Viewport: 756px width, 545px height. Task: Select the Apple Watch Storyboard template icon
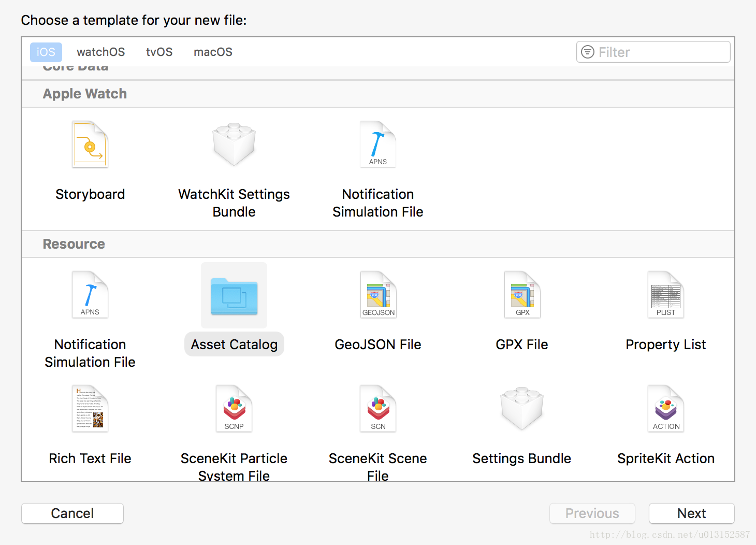[x=90, y=145]
